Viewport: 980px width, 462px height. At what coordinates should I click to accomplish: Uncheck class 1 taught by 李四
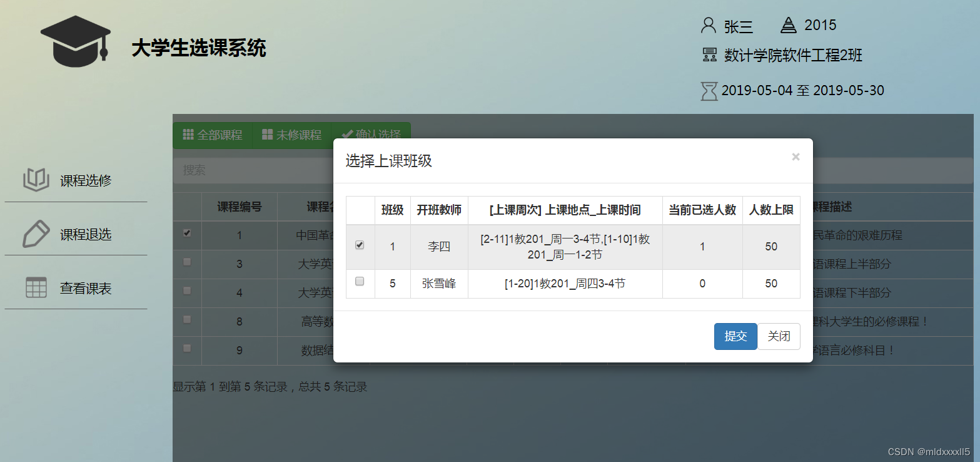360,245
